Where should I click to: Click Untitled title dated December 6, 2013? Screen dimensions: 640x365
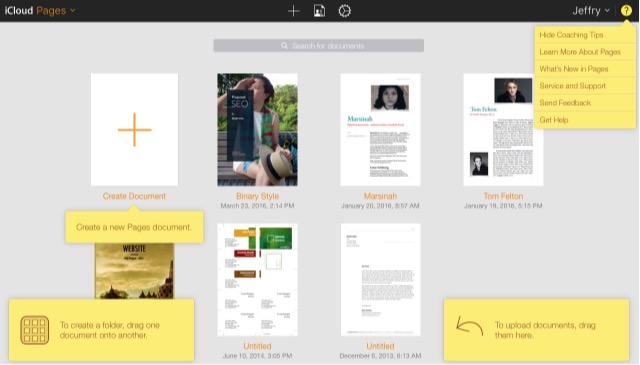380,346
